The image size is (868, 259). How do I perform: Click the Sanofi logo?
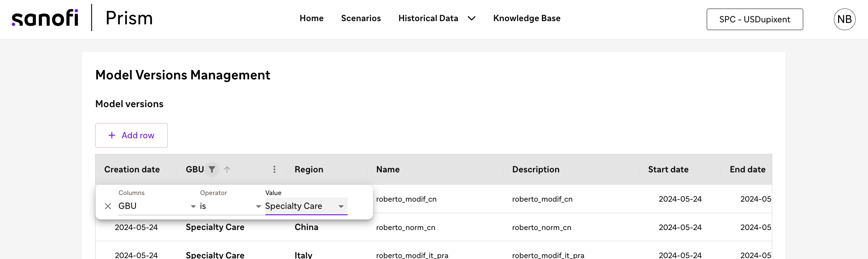coord(45,18)
